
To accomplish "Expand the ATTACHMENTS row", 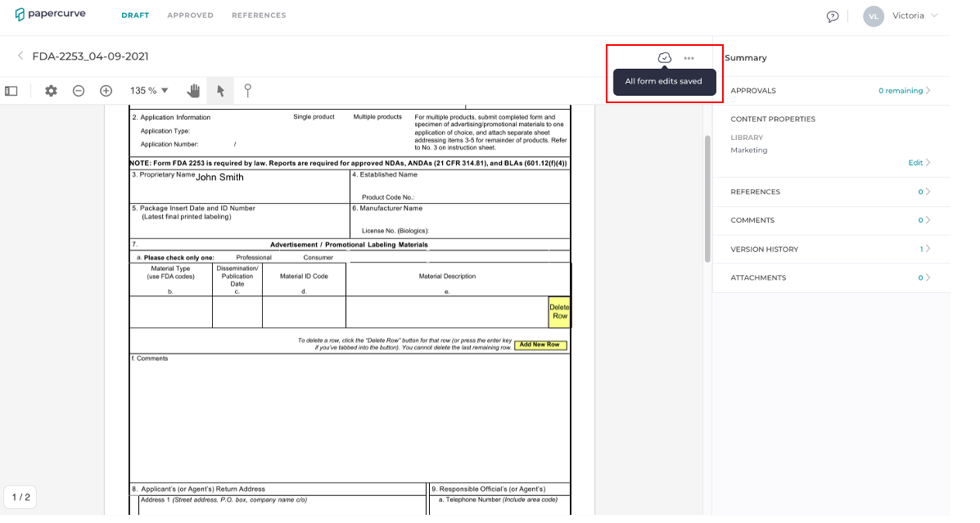I will (831, 277).
